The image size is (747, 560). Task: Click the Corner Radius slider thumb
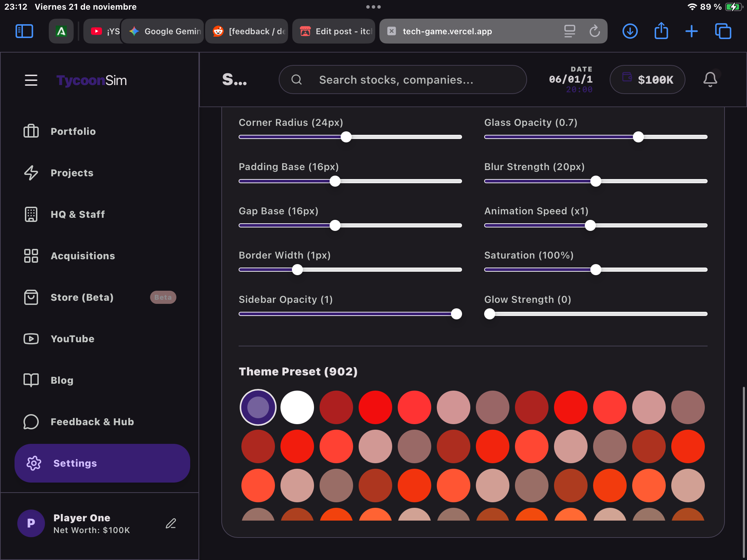click(346, 137)
